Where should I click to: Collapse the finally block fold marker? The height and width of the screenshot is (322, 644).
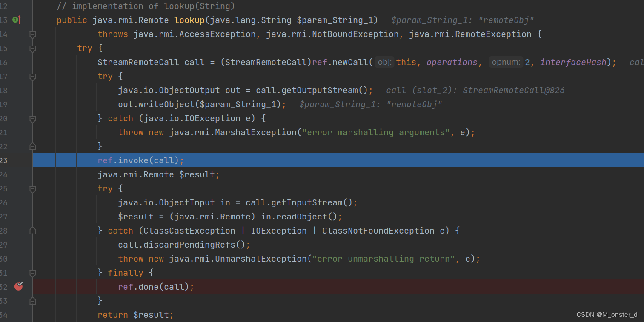(x=32, y=273)
